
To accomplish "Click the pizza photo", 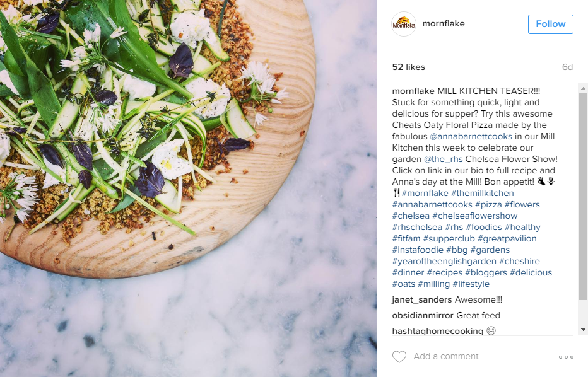I will (x=189, y=188).
